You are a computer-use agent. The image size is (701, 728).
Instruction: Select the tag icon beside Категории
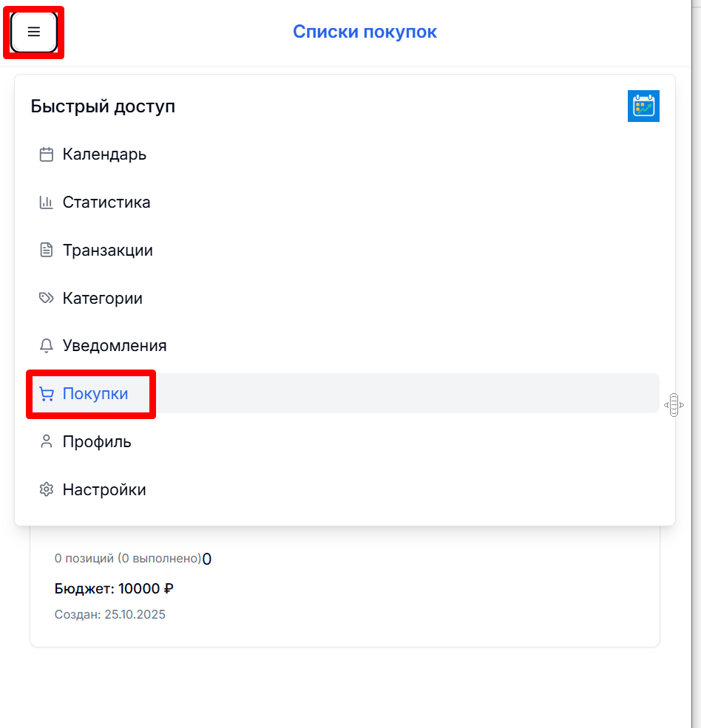coord(47,298)
